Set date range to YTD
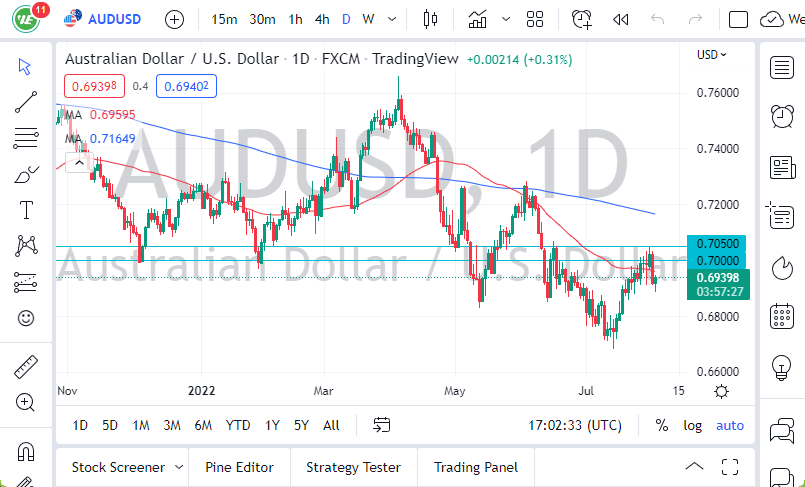The width and height of the screenshot is (805, 487). click(238, 425)
